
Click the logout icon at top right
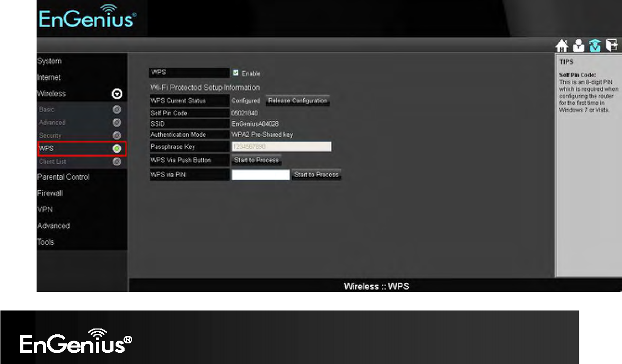tap(611, 46)
